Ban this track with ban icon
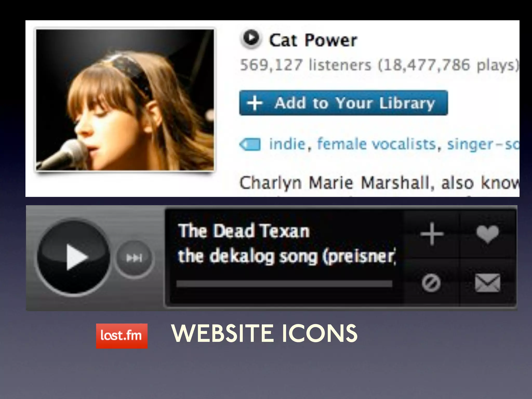Viewport: 532px width, 399px height. (431, 283)
